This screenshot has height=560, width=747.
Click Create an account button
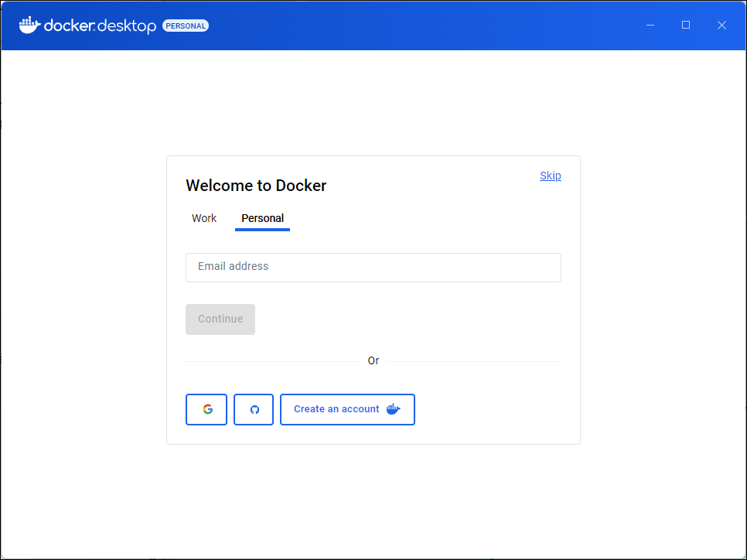point(347,409)
